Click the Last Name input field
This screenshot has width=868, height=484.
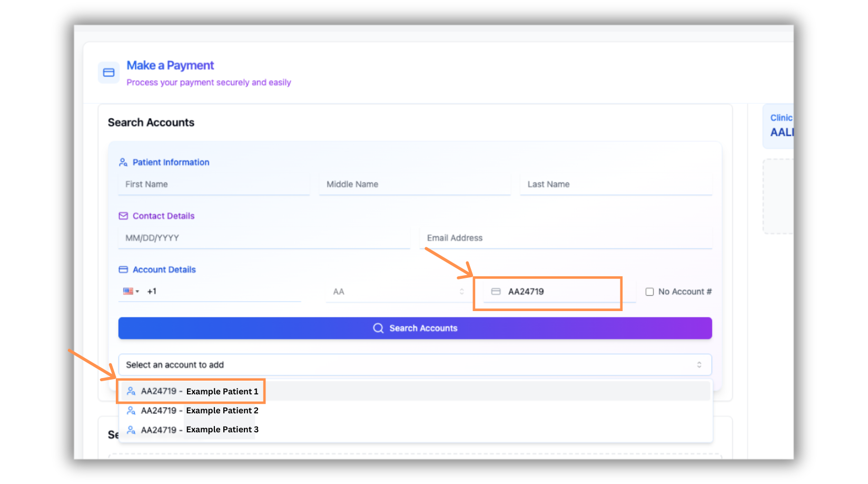616,185
